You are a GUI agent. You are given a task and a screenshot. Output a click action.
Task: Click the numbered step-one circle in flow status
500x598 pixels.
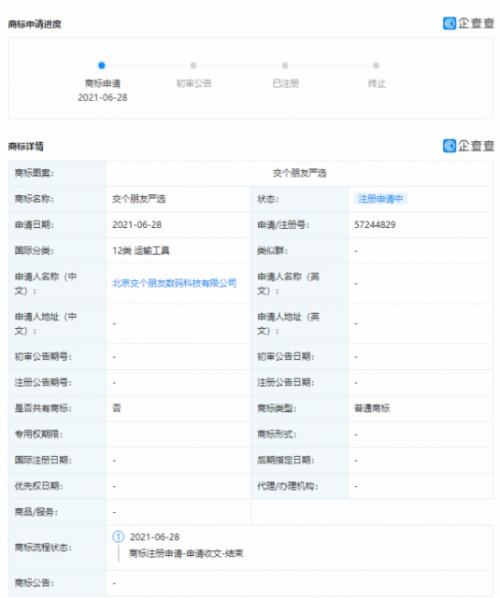coord(118,537)
